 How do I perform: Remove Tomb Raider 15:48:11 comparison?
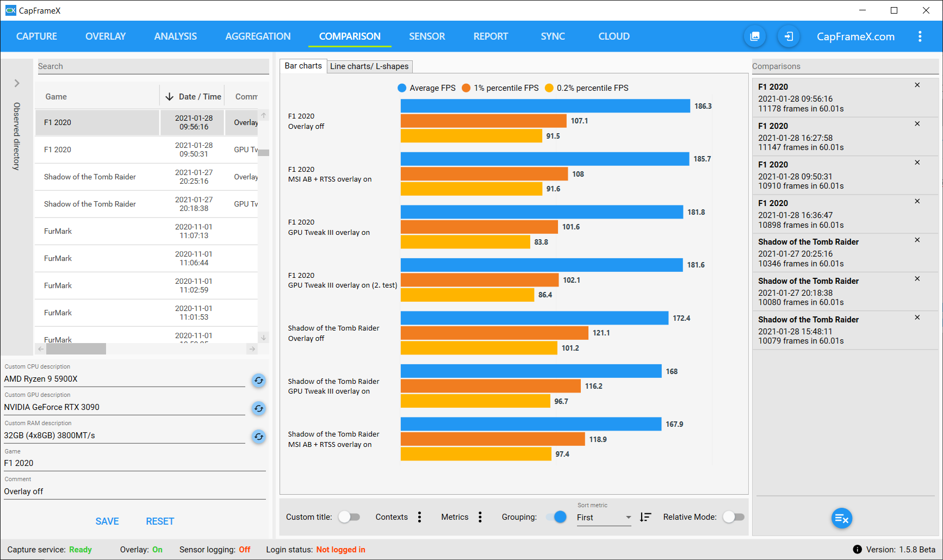coord(917,318)
